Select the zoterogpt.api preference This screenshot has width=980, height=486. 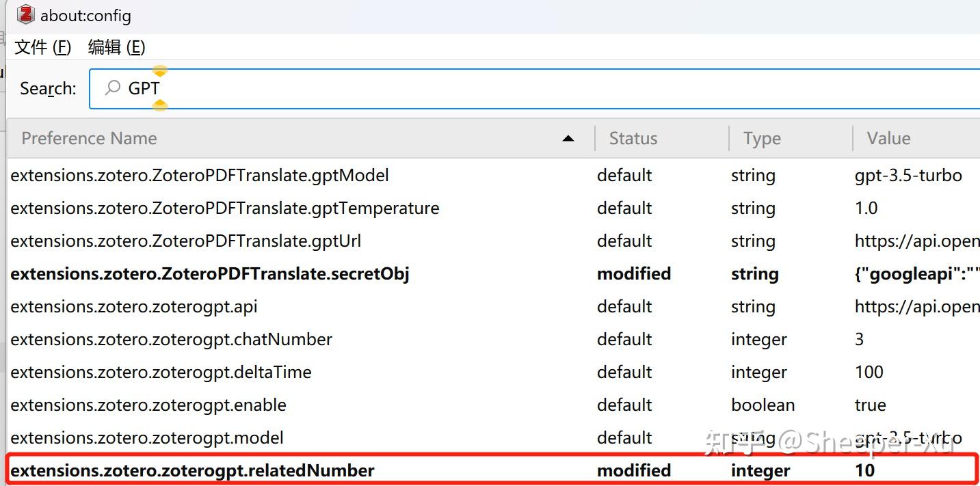134,307
